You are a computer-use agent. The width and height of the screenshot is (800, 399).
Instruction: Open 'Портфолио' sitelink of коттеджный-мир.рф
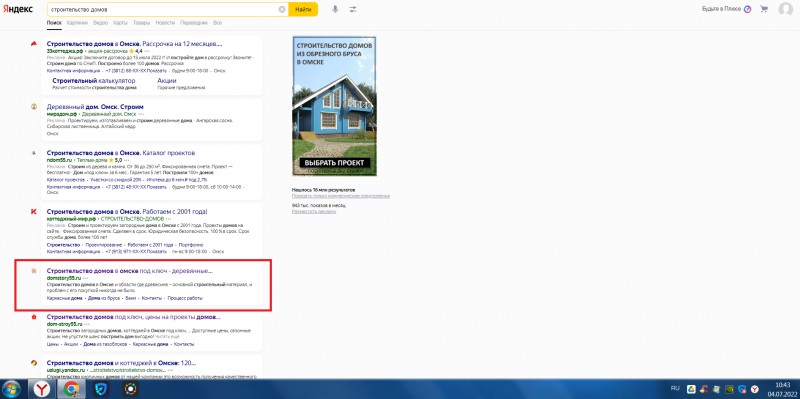pyautogui.click(x=190, y=245)
